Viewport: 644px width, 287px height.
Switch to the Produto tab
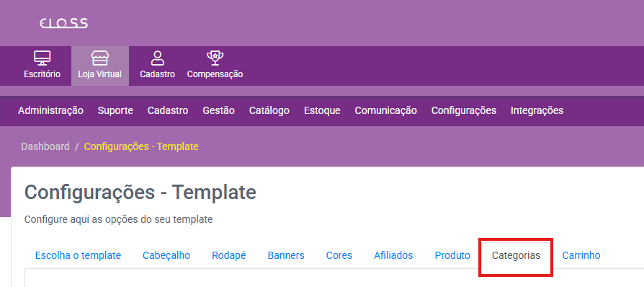452,255
